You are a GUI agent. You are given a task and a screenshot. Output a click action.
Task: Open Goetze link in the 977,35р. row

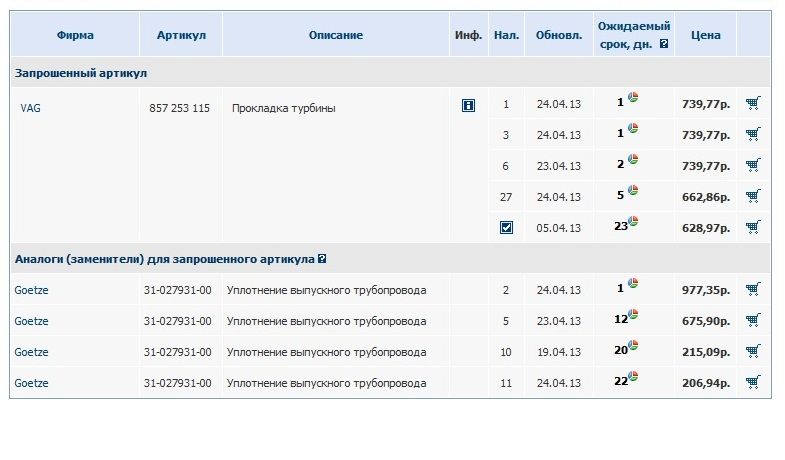[31, 290]
